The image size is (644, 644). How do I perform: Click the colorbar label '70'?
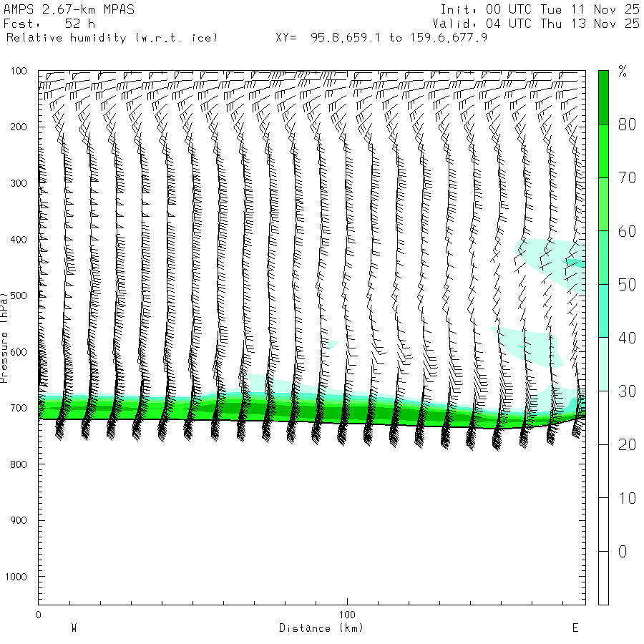(x=627, y=178)
